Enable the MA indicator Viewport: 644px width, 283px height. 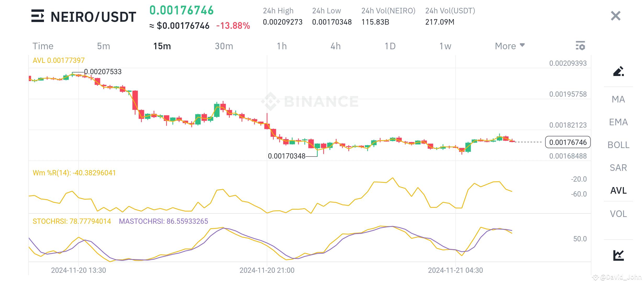tap(618, 99)
